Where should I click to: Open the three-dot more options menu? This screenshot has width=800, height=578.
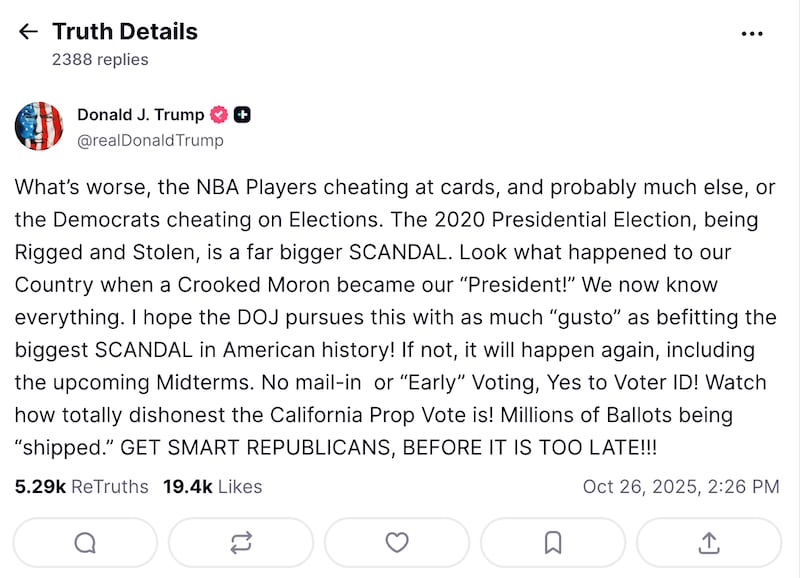click(752, 33)
